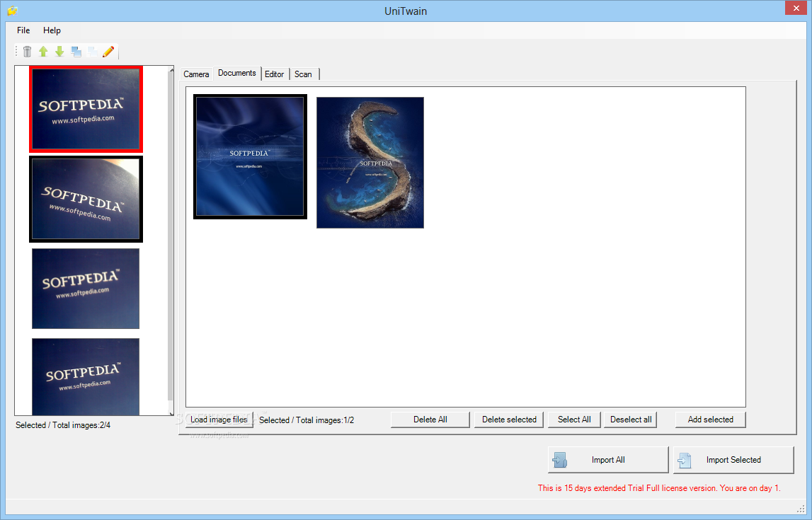
Task: Switch to the Camera tab
Action: point(196,74)
